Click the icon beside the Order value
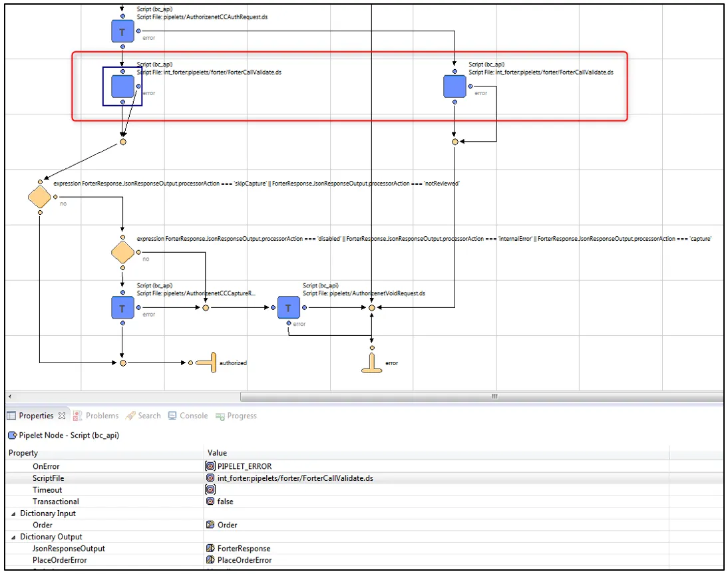Image resolution: width=728 pixels, height=574 pixels. (x=210, y=525)
